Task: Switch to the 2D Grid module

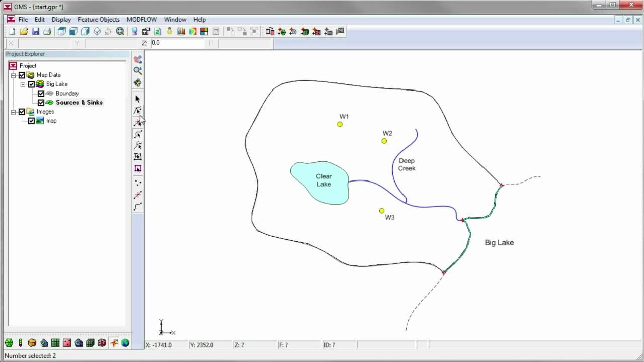Action: pyautogui.click(x=55, y=343)
